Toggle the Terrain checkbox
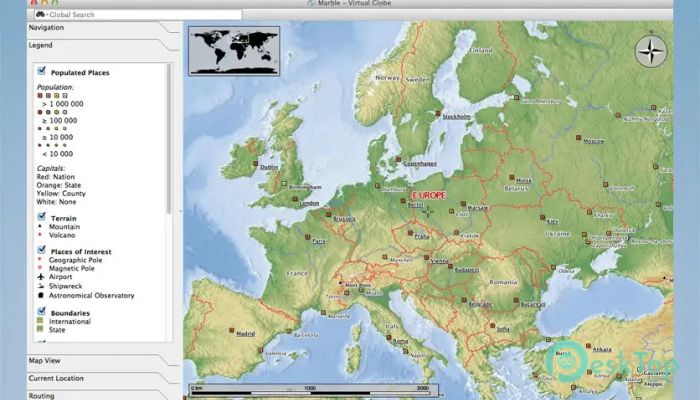 pyautogui.click(x=42, y=217)
